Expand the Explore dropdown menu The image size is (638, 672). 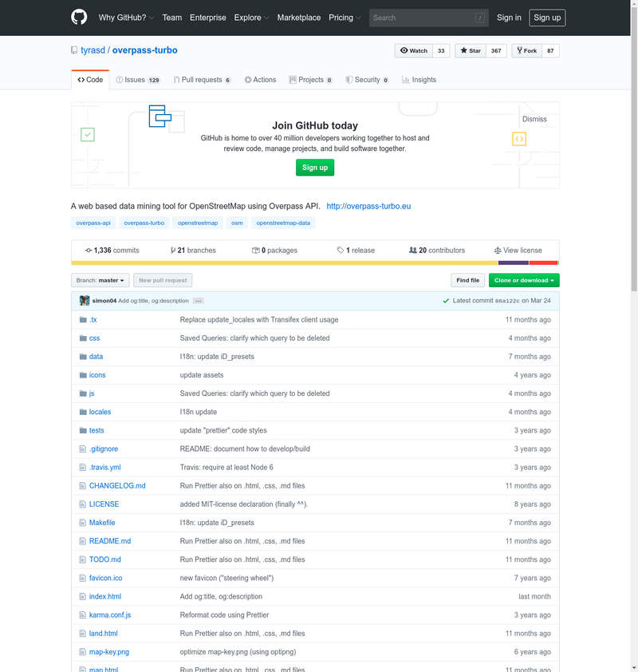coord(251,18)
